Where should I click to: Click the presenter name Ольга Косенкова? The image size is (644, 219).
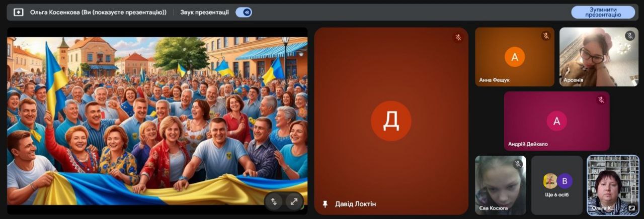coord(98,12)
